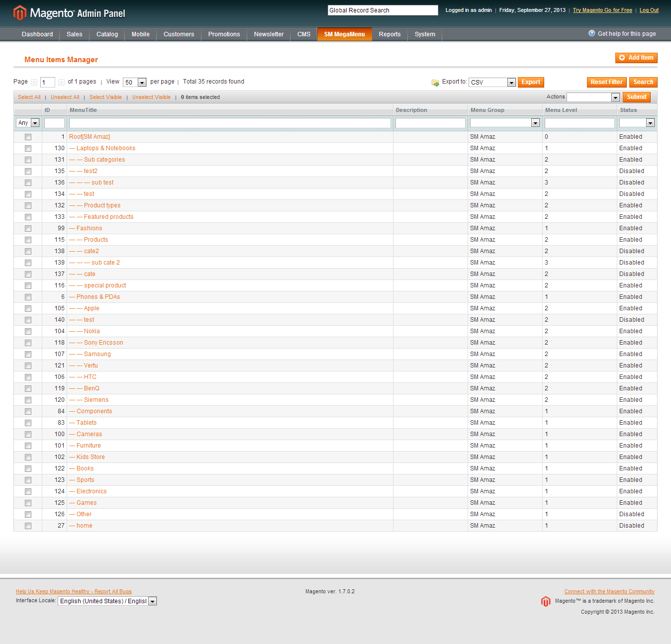Open the Interface Locale dropdown
This screenshot has width=671, height=644.
[x=107, y=601]
